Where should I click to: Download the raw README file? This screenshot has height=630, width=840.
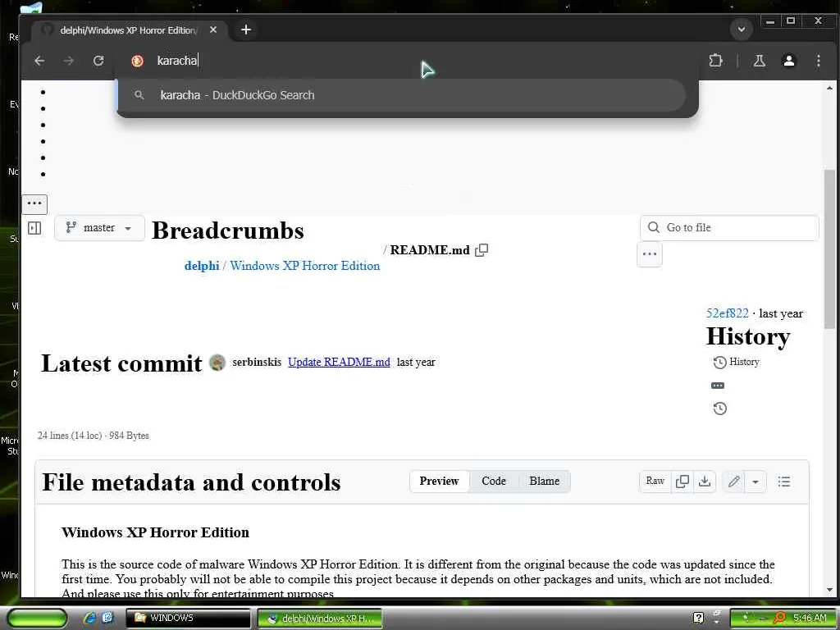point(705,482)
